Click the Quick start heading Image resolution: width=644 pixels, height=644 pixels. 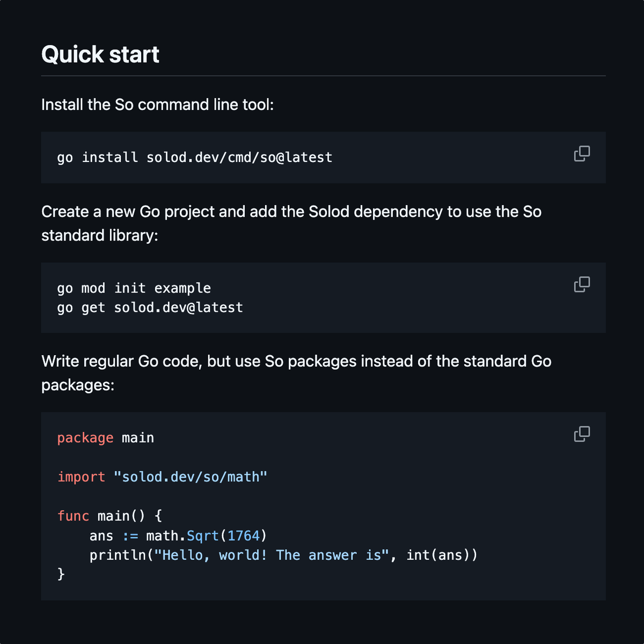(100, 54)
